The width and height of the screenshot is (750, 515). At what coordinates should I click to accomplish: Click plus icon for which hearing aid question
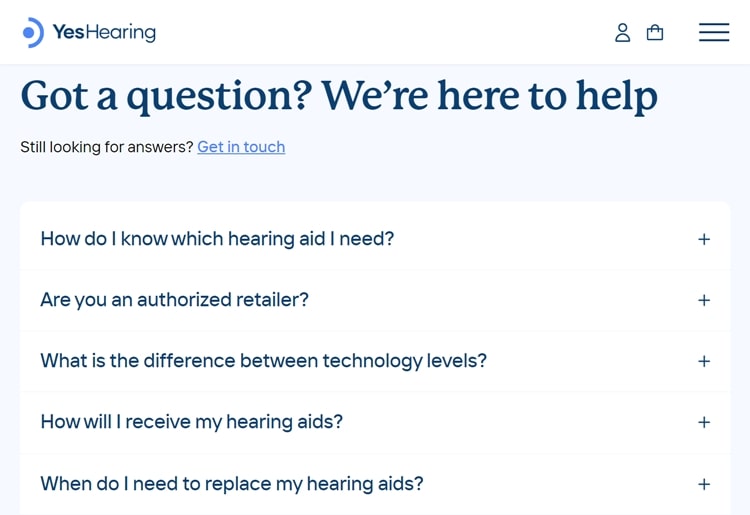pos(704,239)
